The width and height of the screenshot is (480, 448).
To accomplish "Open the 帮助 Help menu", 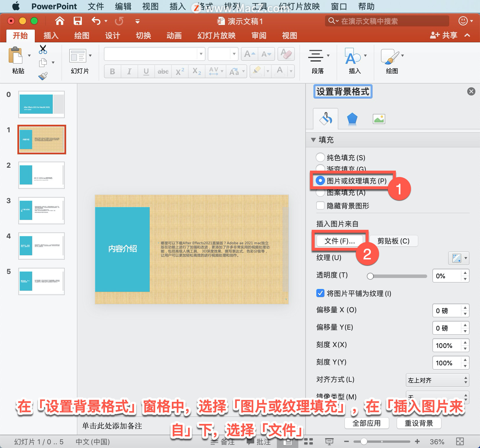I will 366,6.
